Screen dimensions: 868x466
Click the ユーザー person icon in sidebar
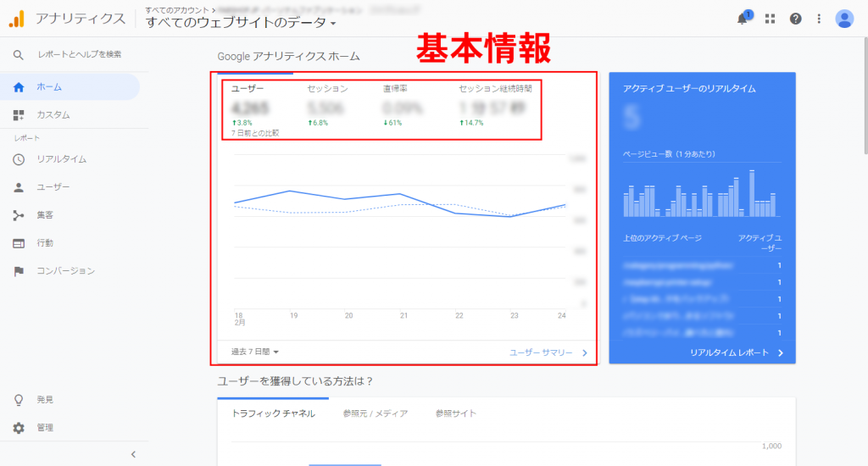19,187
